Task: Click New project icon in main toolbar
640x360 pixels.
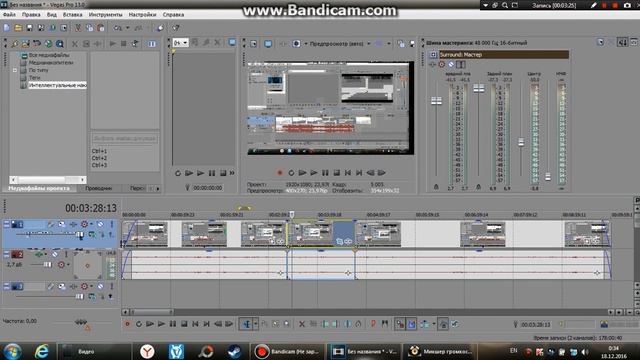Action: 7,28
